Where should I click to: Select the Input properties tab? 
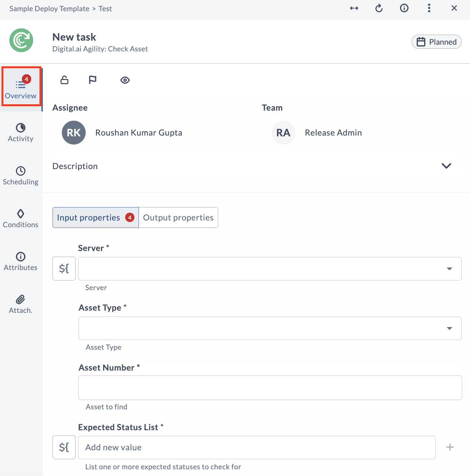(96, 218)
